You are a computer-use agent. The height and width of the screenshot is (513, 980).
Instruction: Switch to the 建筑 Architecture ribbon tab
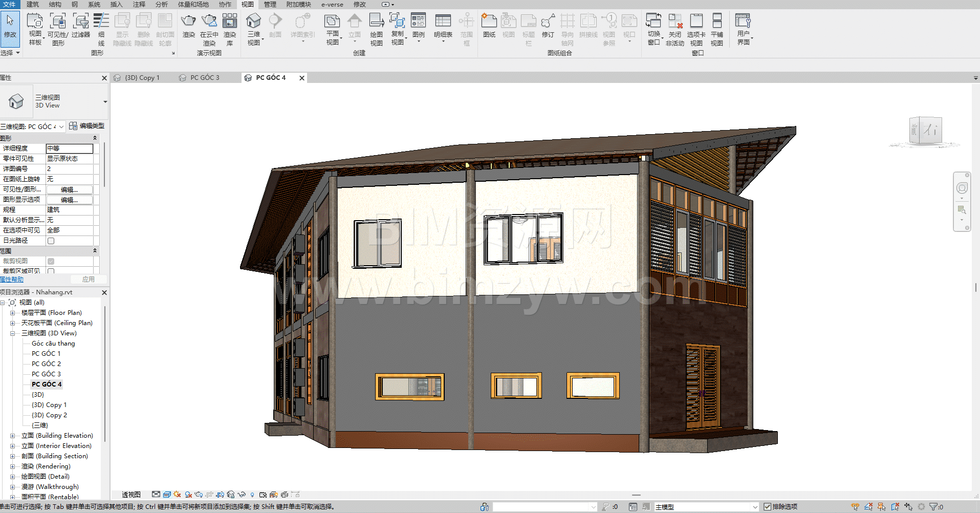point(32,5)
